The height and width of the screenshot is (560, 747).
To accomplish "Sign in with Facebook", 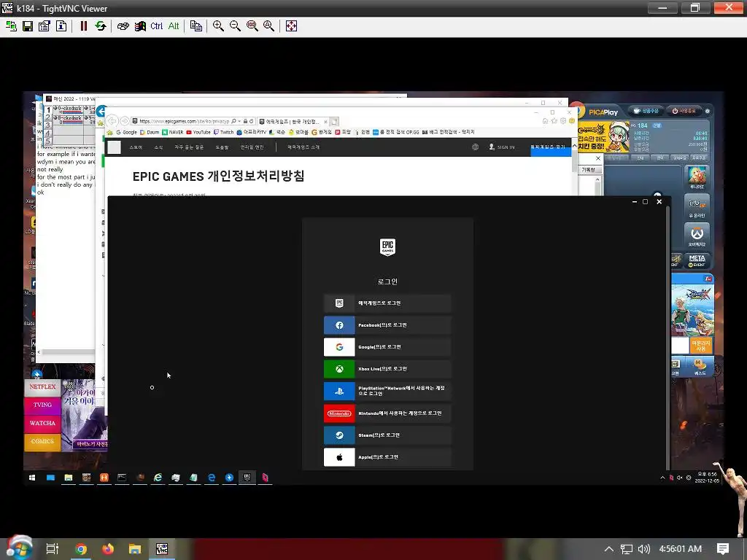I will point(387,325).
